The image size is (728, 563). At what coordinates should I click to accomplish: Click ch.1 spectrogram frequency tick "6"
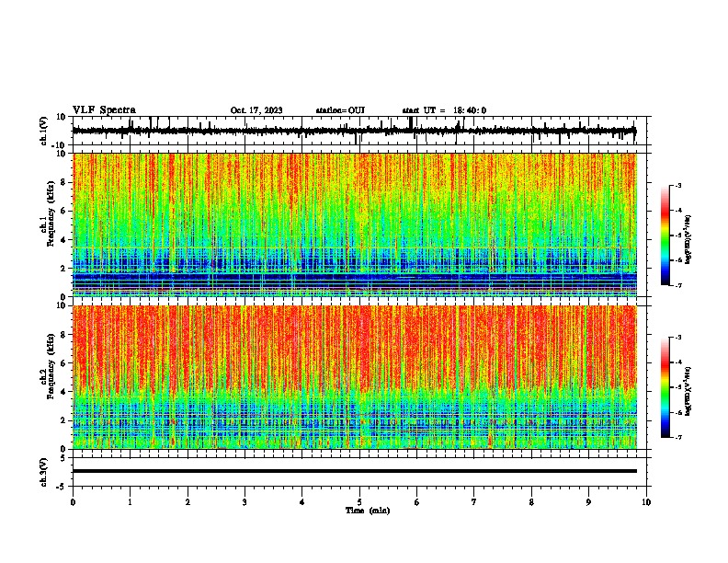tap(63, 211)
